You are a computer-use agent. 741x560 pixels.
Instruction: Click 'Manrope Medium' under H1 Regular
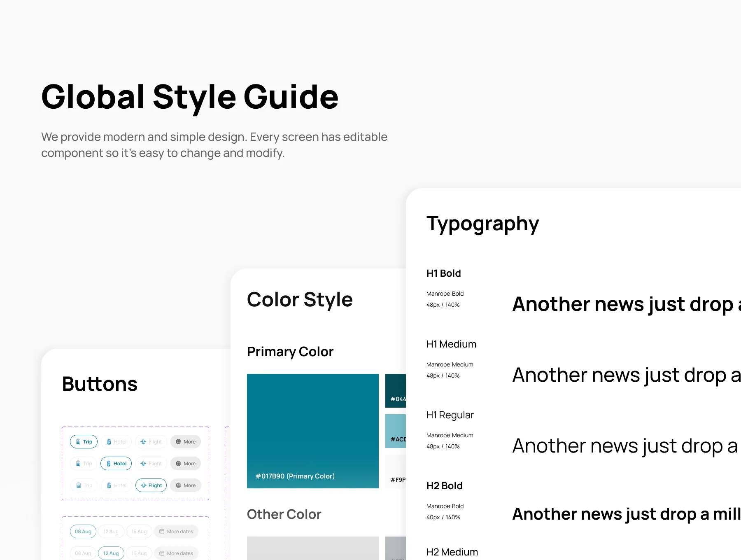click(450, 435)
